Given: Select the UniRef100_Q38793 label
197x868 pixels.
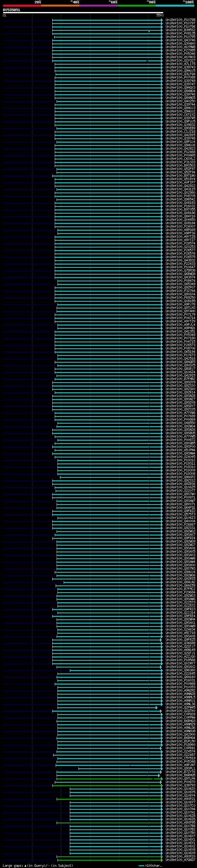Looking at the screenshot, I should pos(180,785).
